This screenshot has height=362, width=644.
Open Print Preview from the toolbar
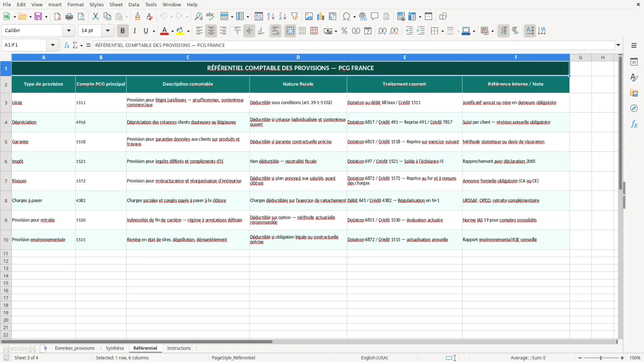81,17
